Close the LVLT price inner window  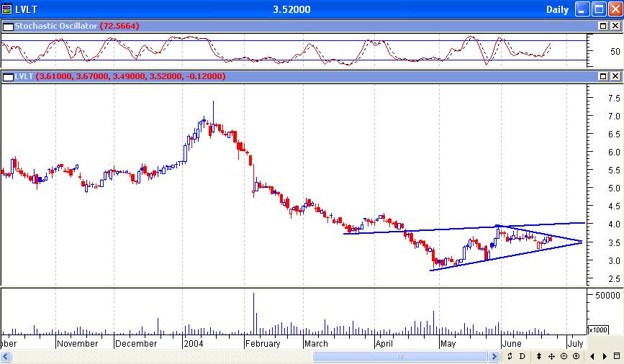[615, 76]
